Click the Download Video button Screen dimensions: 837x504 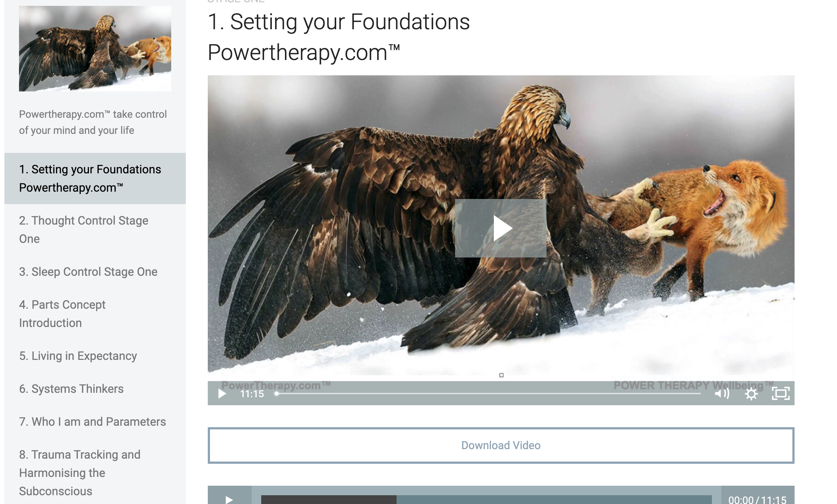501,445
